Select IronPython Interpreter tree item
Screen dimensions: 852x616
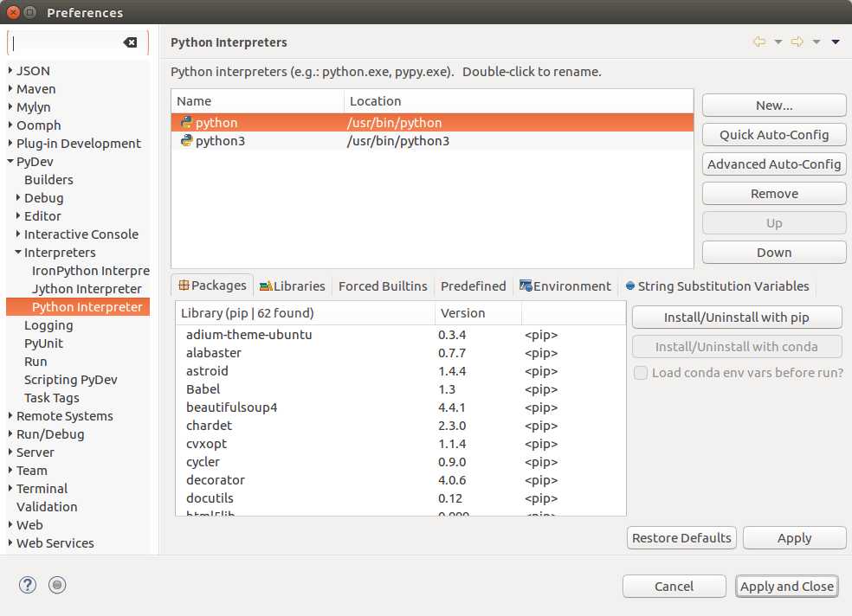coord(90,270)
